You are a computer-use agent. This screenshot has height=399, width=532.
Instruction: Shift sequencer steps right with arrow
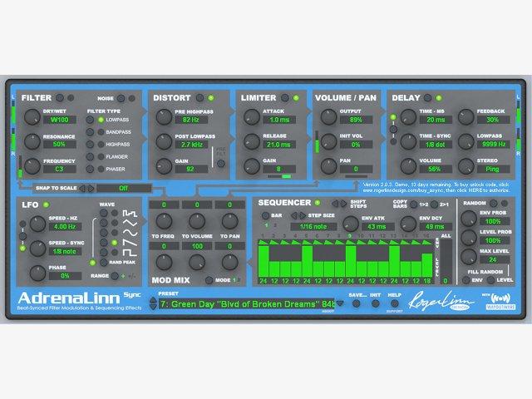pos(343,203)
